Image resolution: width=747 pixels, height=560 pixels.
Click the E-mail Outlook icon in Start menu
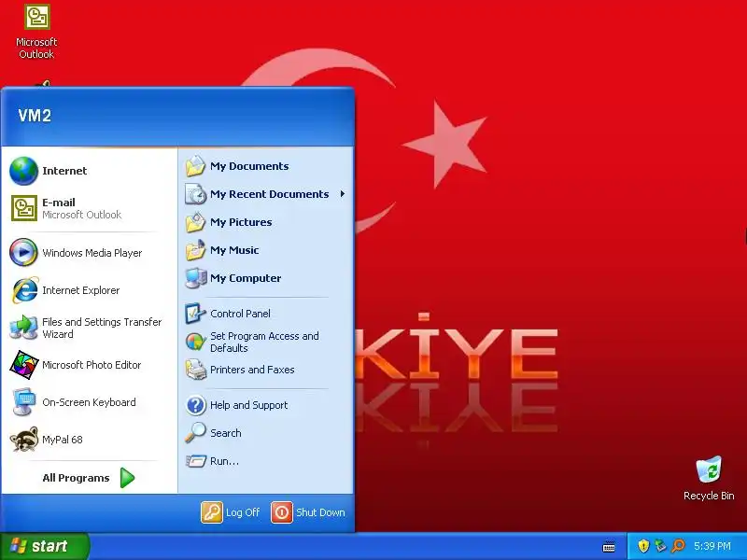click(24, 208)
